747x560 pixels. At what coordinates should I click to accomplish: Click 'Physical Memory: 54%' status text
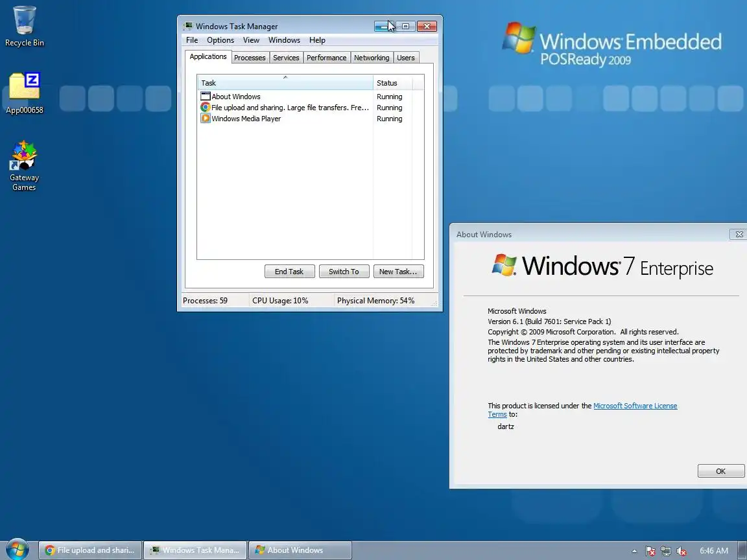375,301
